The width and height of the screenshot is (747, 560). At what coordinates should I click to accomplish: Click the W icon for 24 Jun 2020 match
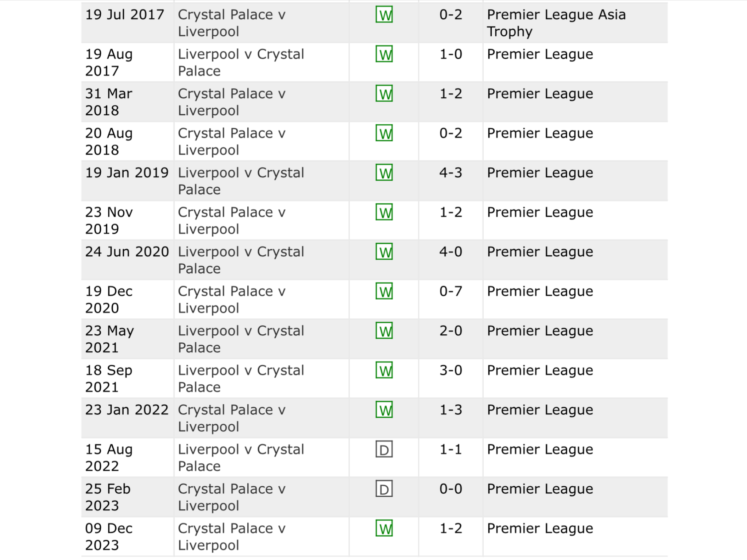(384, 252)
